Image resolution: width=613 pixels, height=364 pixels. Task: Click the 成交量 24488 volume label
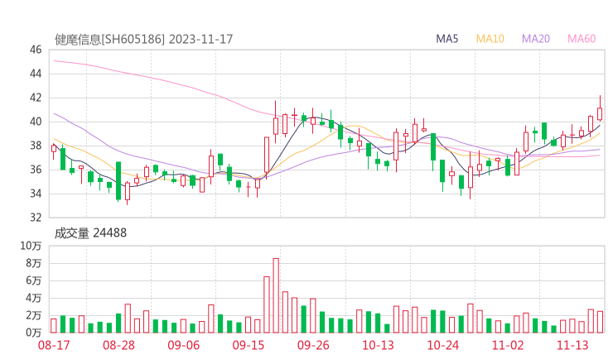[x=90, y=233]
